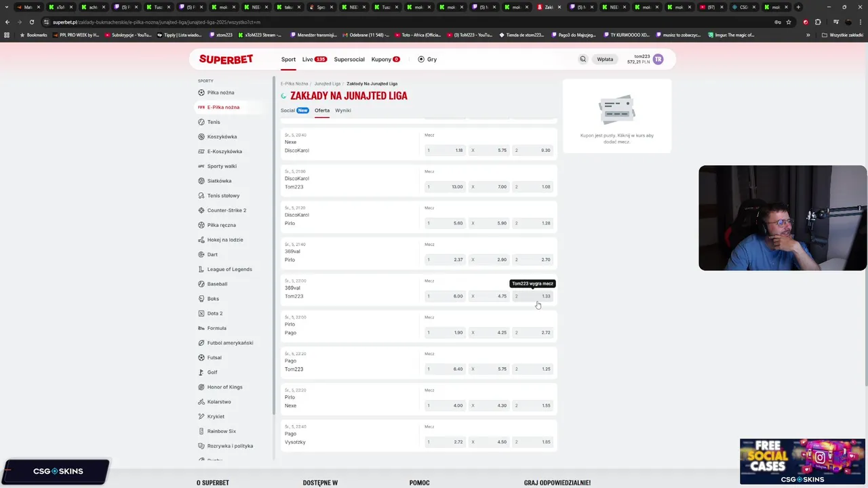Open the Wszystkie zakładki bookmarks folder

point(842,35)
